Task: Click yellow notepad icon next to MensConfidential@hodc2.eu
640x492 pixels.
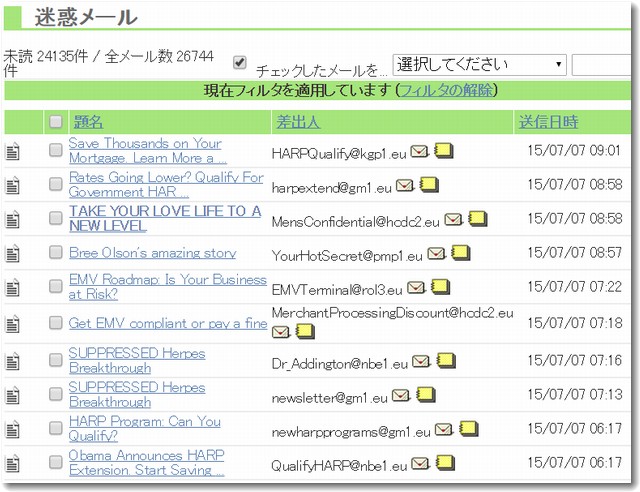Action: point(478,218)
